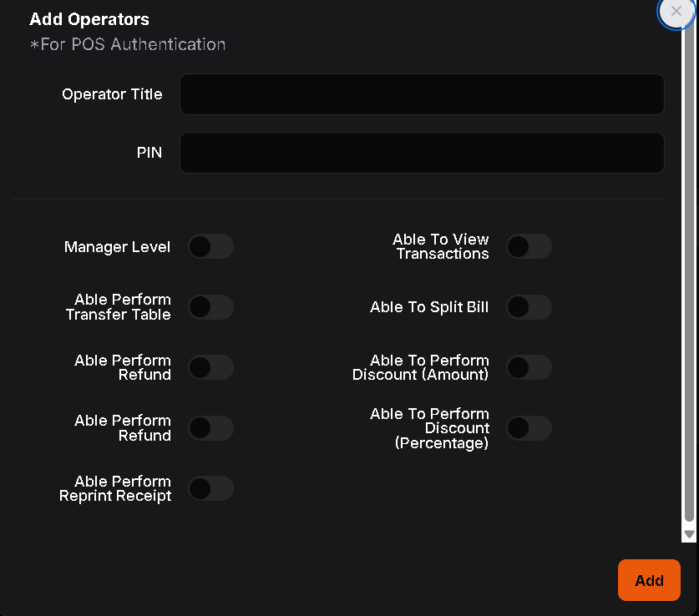This screenshot has height=616, width=699.
Task: Enable Able Perform Reprint Receipt toggle
Action: coord(210,488)
